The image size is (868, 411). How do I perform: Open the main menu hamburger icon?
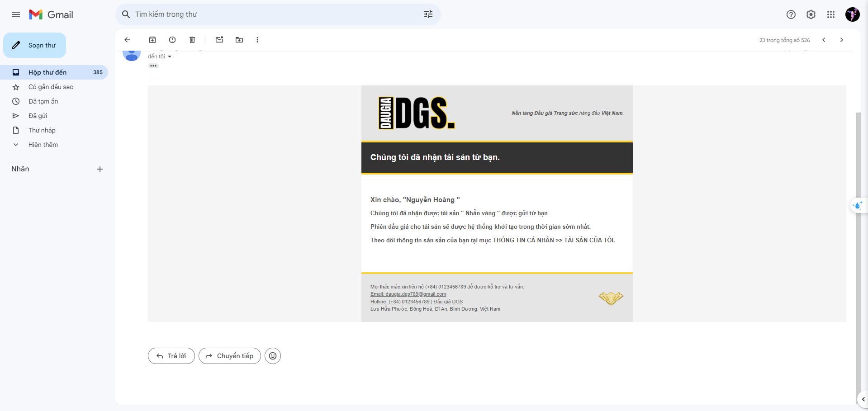(16, 14)
